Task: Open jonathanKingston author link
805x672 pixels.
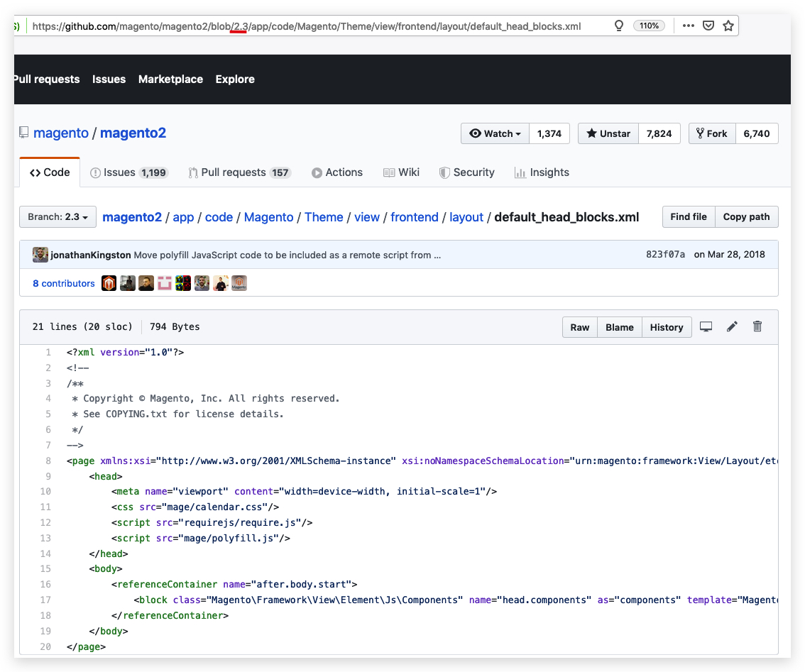Action: 90,255
